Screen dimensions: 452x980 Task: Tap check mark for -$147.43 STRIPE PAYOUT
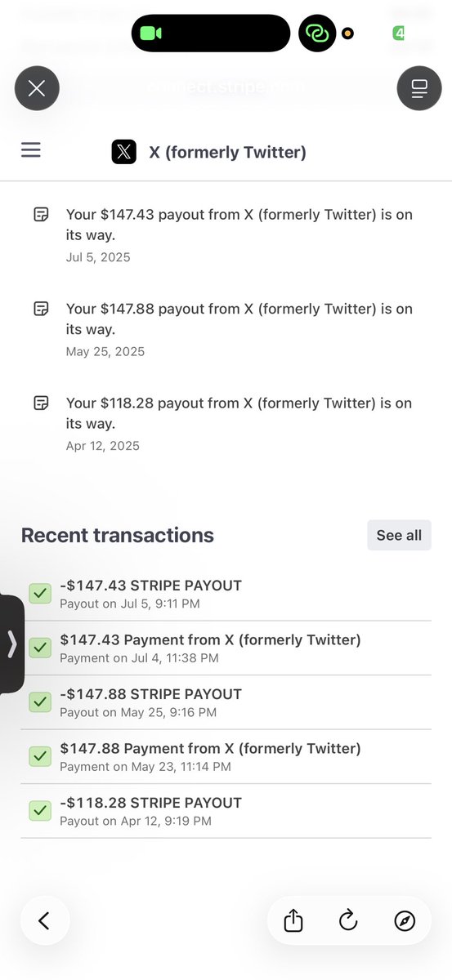click(x=40, y=594)
